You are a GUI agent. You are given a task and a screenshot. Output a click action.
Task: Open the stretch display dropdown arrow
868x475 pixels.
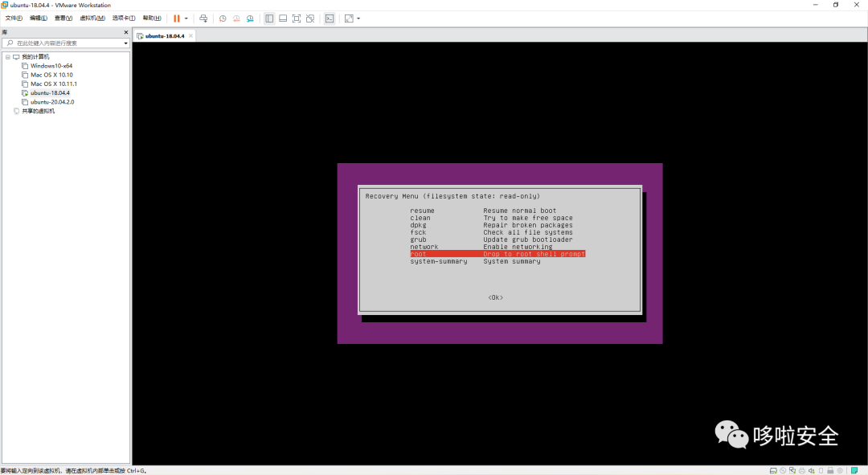[358, 18]
